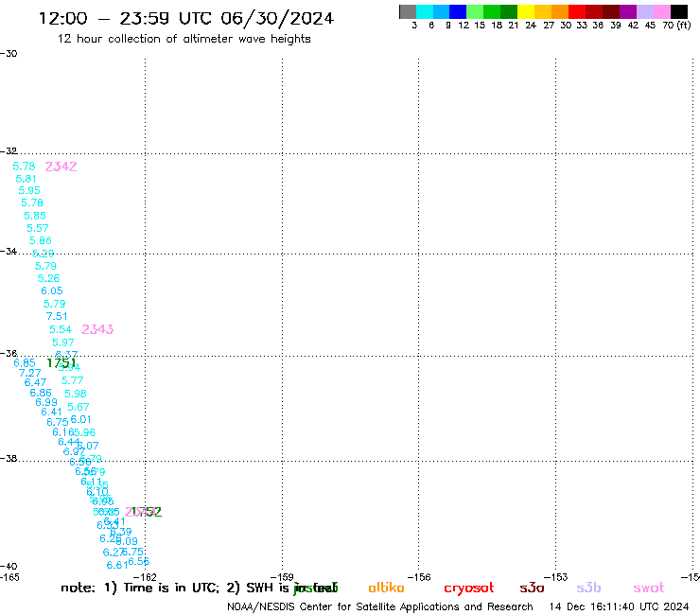Click the wave height value '5.85'
The height and width of the screenshot is (615, 700).
35,216
